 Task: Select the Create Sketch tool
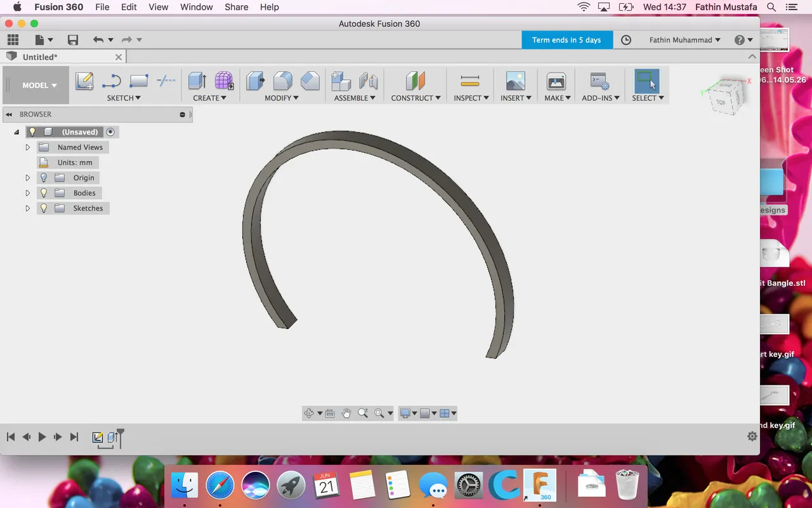(x=84, y=81)
